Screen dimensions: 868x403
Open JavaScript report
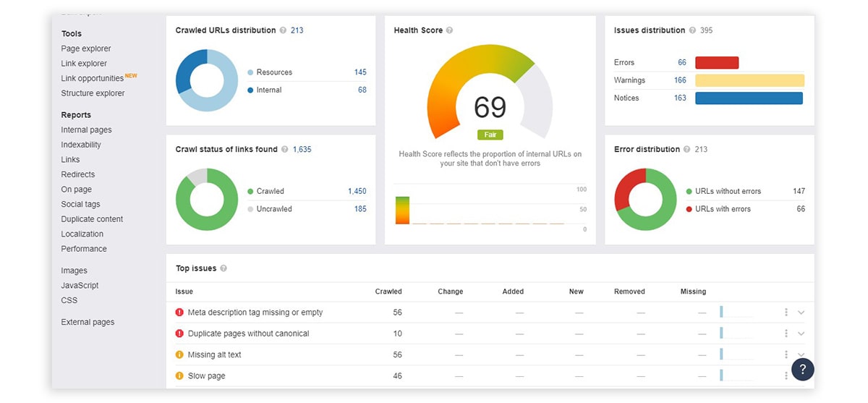pos(80,286)
